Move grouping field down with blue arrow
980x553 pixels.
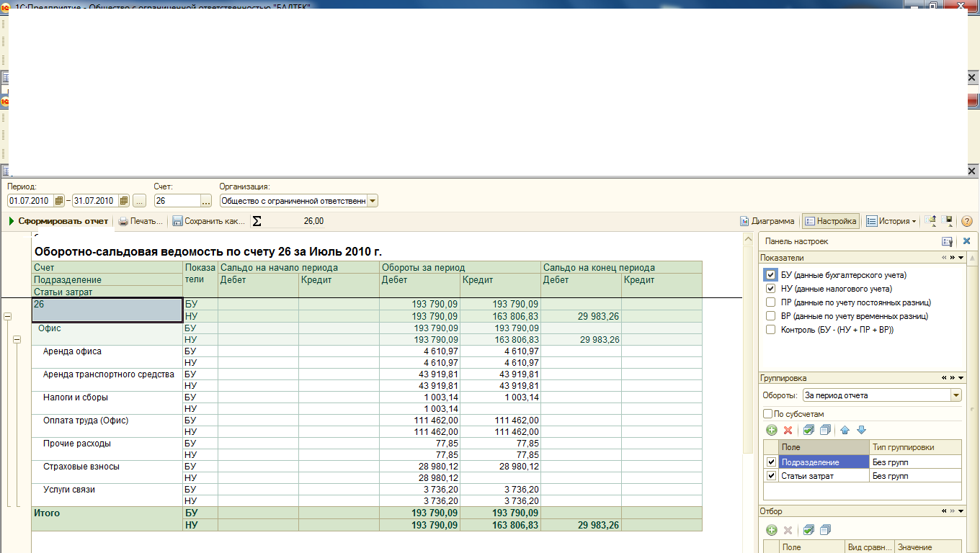coord(860,430)
